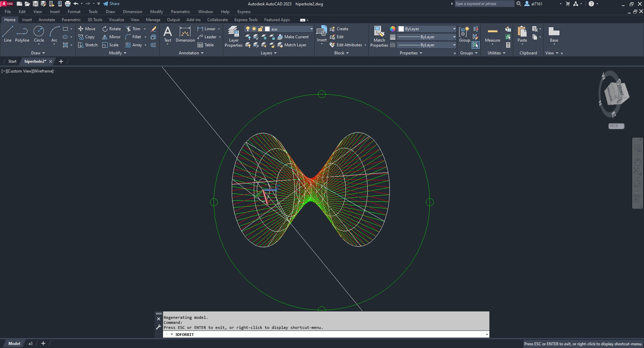Click the Share button
This screenshot has height=348, width=644.
(111, 4)
